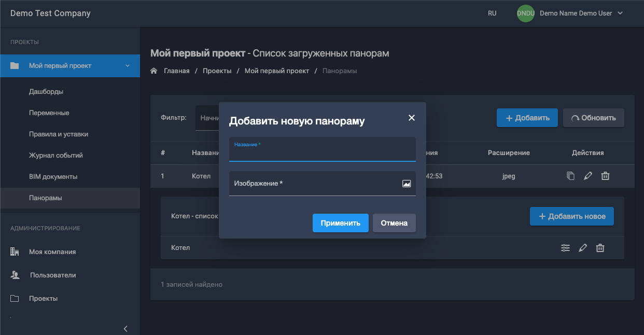This screenshot has height=335, width=644.
Task: Click the home icon in the breadcrumb
Action: pyautogui.click(x=154, y=71)
